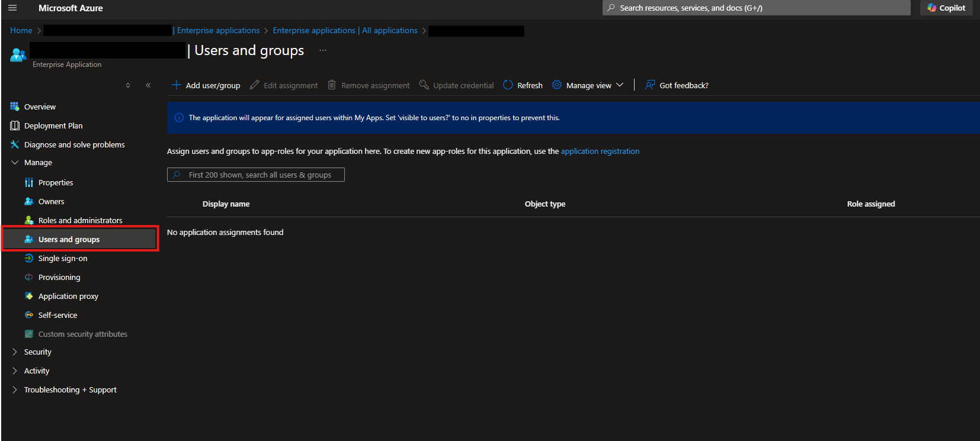Click Enterprise applications breadcrumb
The height and width of the screenshot is (441, 980).
(x=218, y=30)
